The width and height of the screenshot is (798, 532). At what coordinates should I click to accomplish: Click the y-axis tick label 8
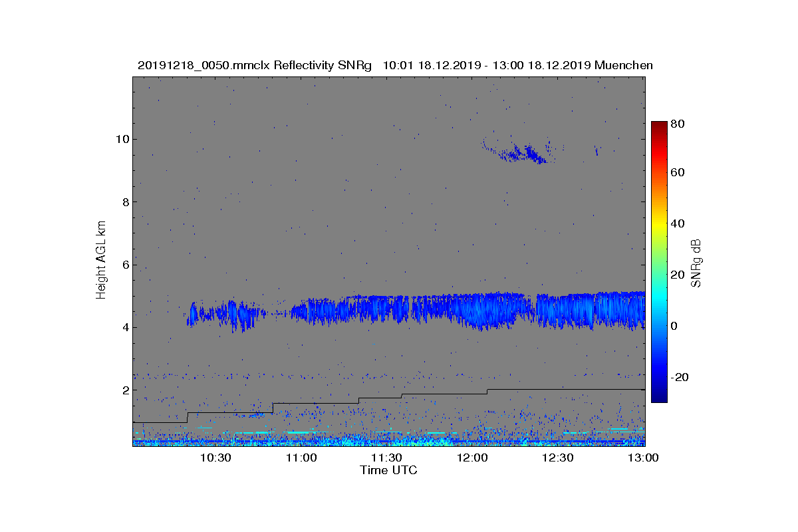[x=125, y=202]
